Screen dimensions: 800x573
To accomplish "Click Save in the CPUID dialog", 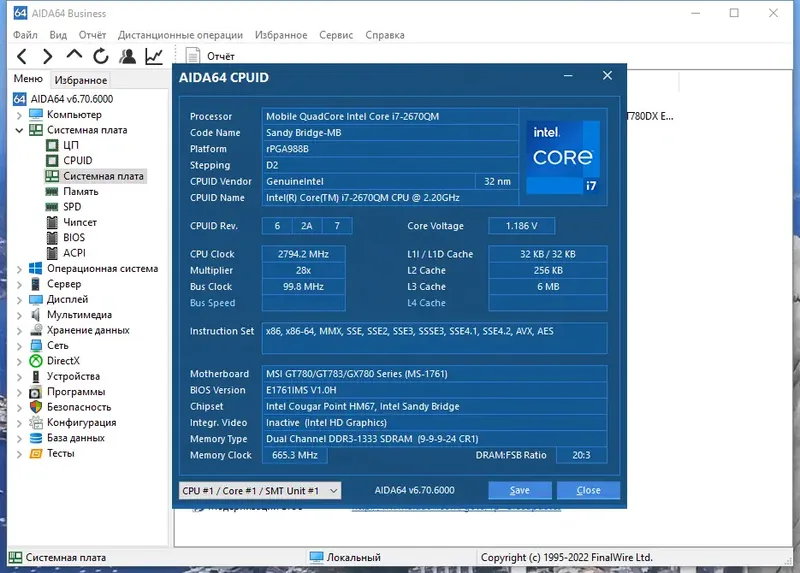I will click(520, 490).
